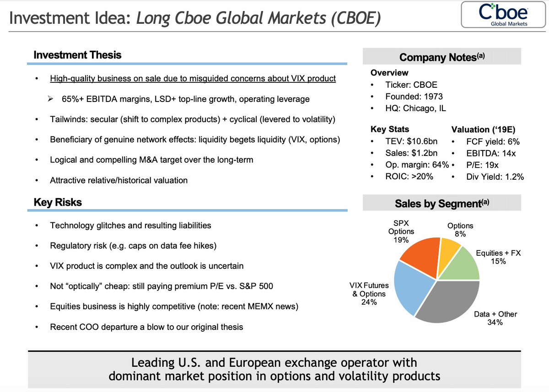This screenshot has width=549, height=392.
Task: Select the 'Investment Thesis' heading
Action: pos(78,55)
